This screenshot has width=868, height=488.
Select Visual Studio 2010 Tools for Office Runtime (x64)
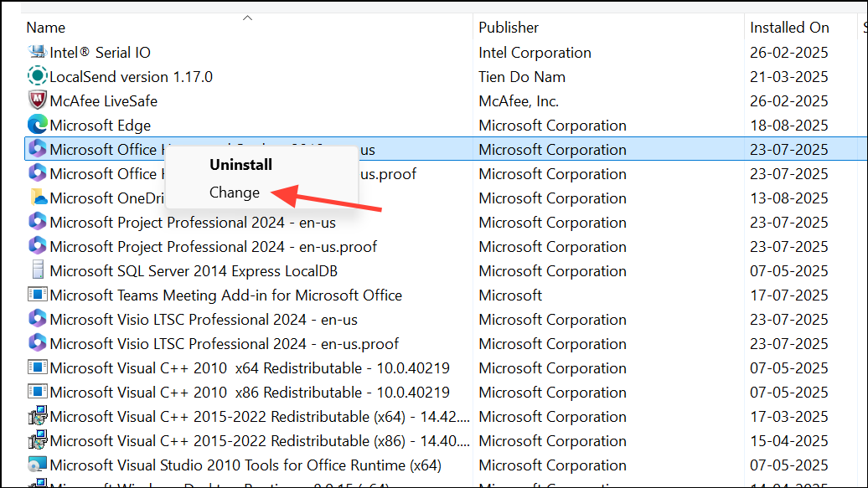[245, 465]
